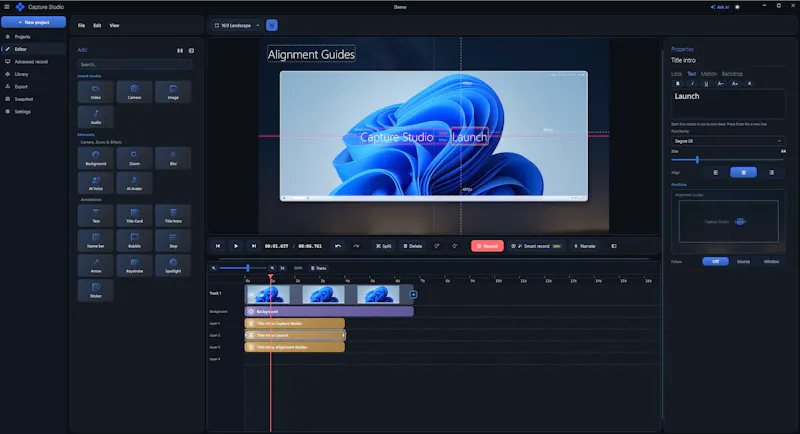
Task: Toggle underline text formatting
Action: tap(706, 84)
